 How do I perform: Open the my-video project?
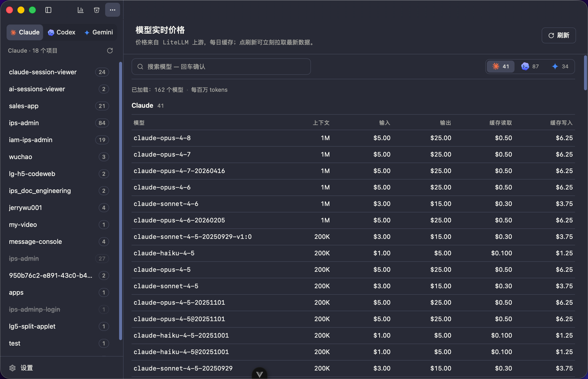click(x=59, y=225)
